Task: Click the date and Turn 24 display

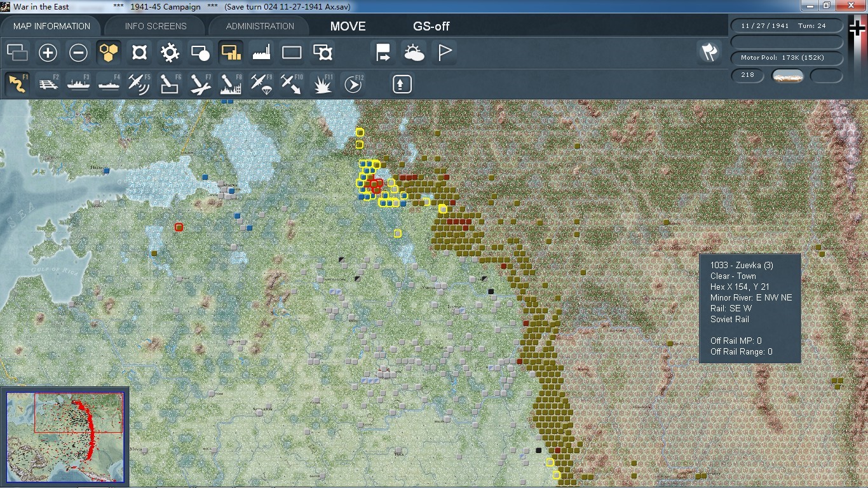Action: (x=787, y=26)
